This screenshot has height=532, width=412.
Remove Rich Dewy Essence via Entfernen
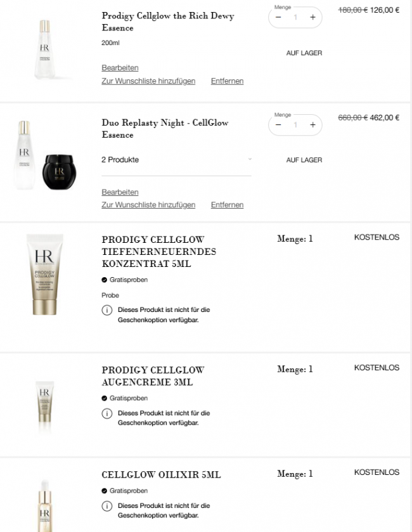[x=227, y=81]
